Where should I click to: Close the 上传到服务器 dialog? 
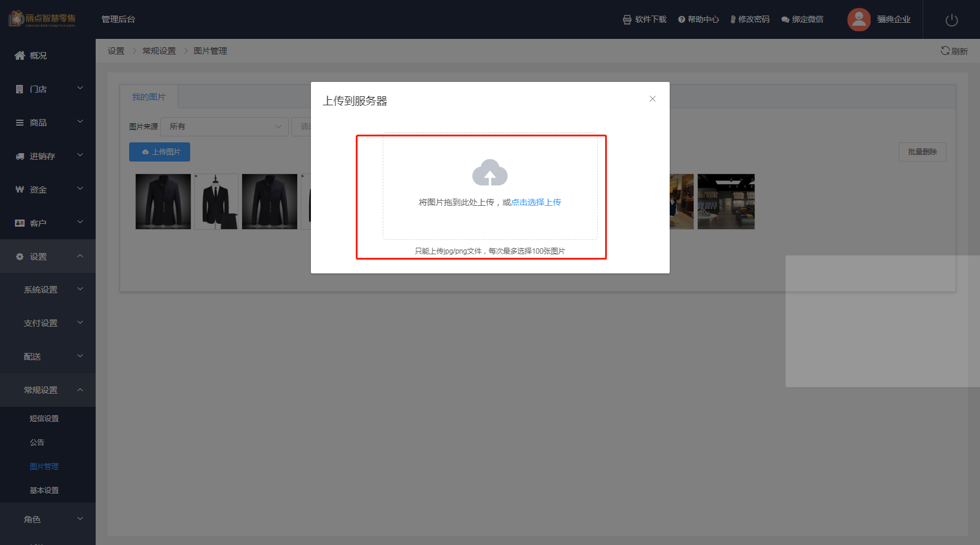point(652,99)
